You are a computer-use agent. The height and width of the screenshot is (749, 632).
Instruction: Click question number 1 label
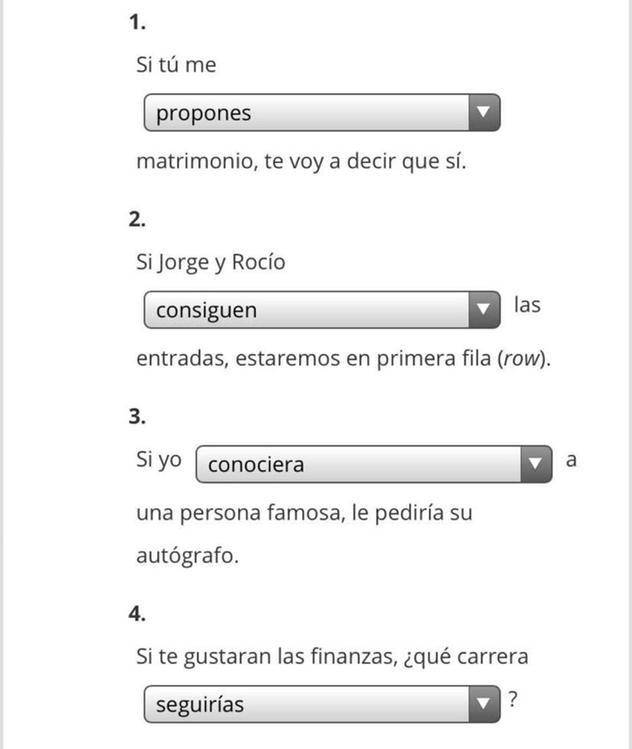click(x=137, y=22)
